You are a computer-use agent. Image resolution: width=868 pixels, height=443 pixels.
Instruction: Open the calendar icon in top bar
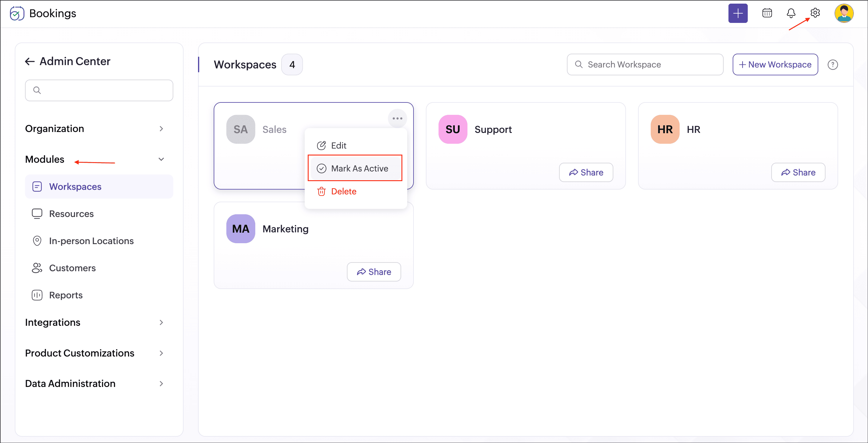[x=767, y=13]
